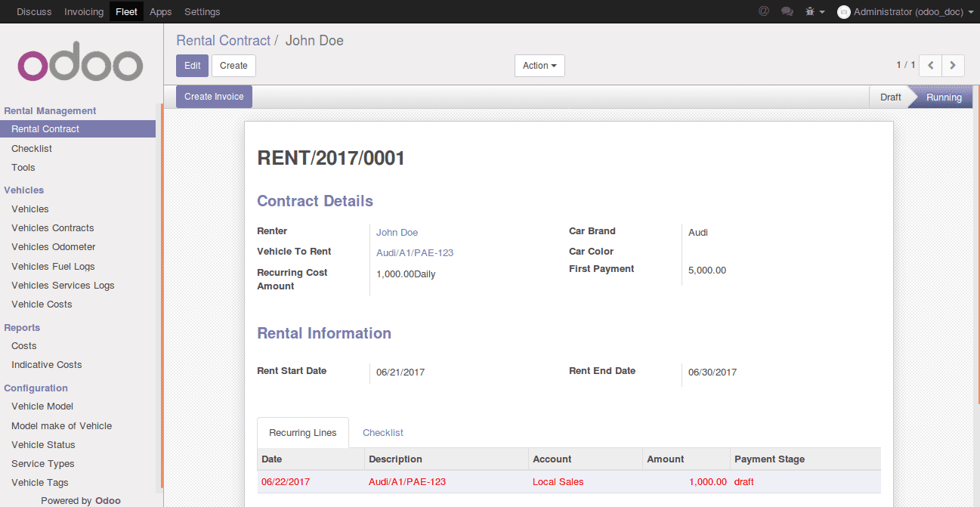This screenshot has height=507, width=980.
Task: Select the Recurring Lines tab
Action: point(303,433)
